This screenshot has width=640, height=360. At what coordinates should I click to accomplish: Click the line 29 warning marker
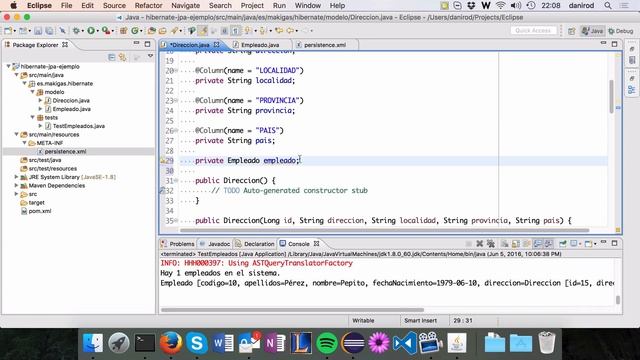pos(162,161)
